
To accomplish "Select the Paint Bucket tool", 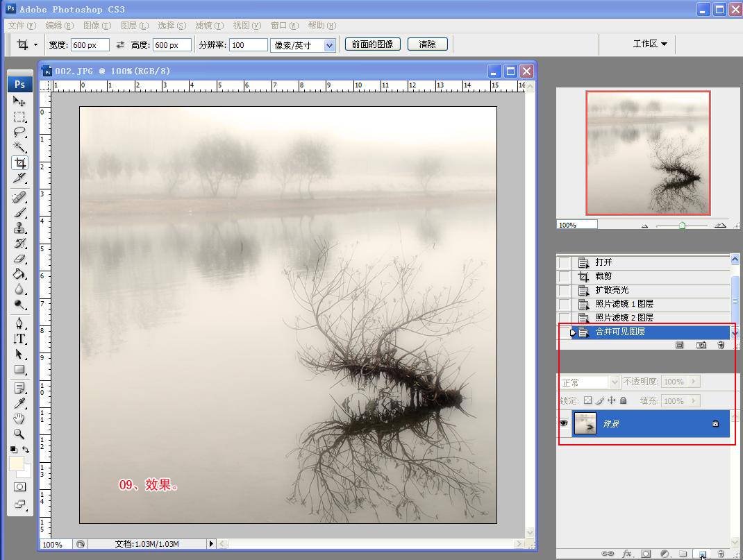I will click(x=19, y=274).
